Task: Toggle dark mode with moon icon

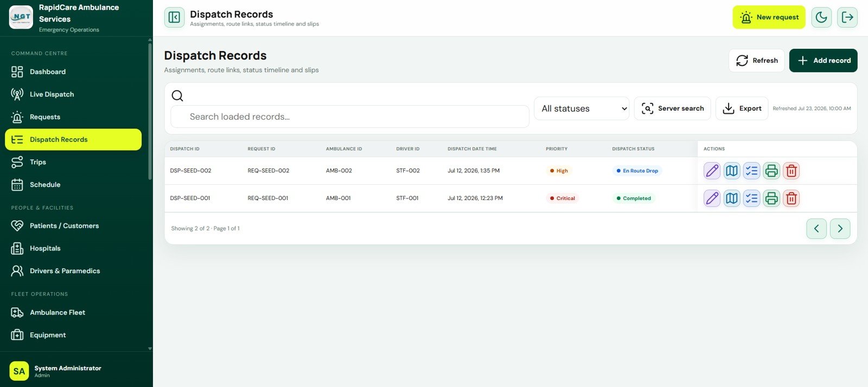Action: coord(821,17)
